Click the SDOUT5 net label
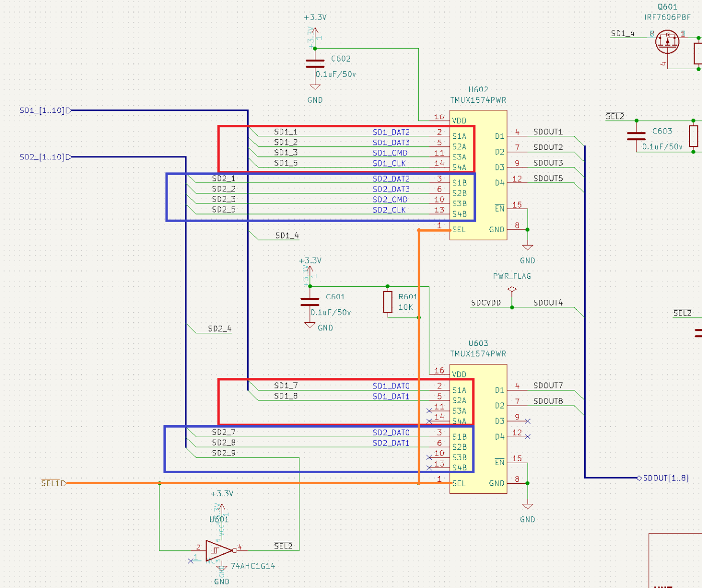The height and width of the screenshot is (588, 702). [x=548, y=178]
